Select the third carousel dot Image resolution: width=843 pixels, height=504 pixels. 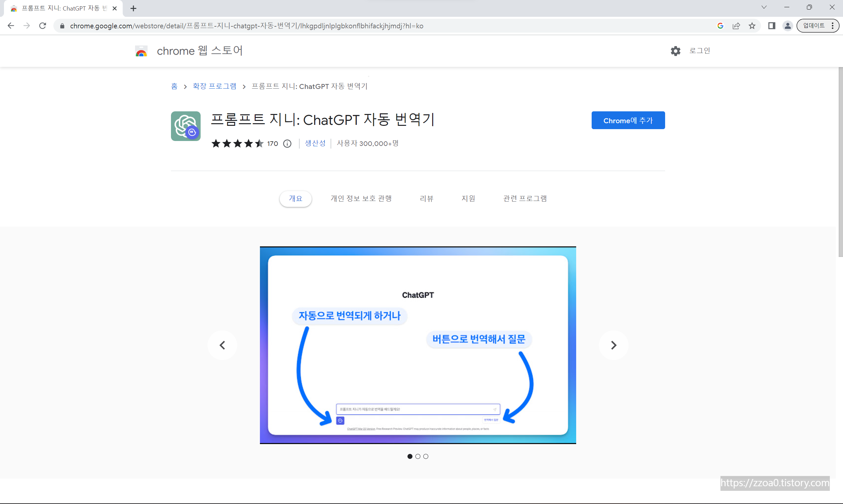[426, 457]
